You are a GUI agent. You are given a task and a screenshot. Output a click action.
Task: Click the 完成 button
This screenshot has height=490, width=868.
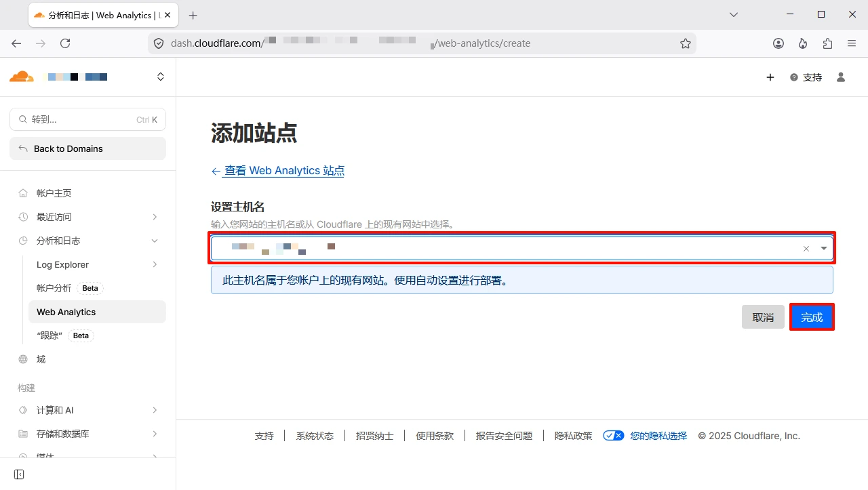pos(812,317)
